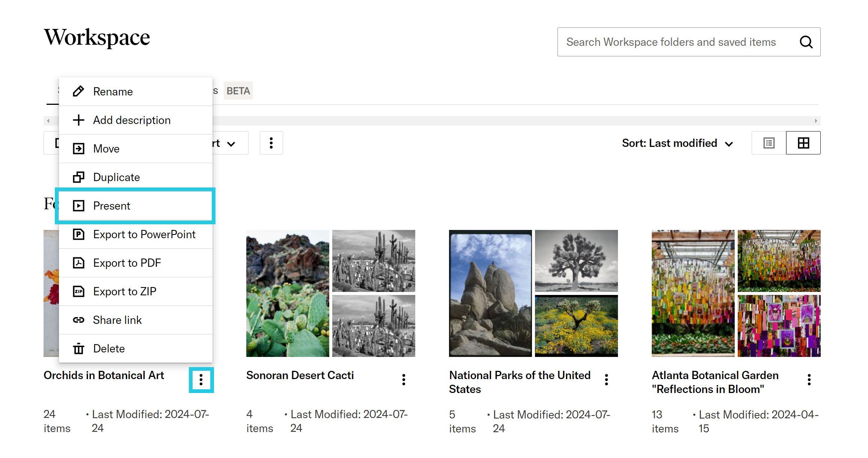Screen dimensions: 868x458
Task: Click the 4 items count text
Action: point(259,422)
